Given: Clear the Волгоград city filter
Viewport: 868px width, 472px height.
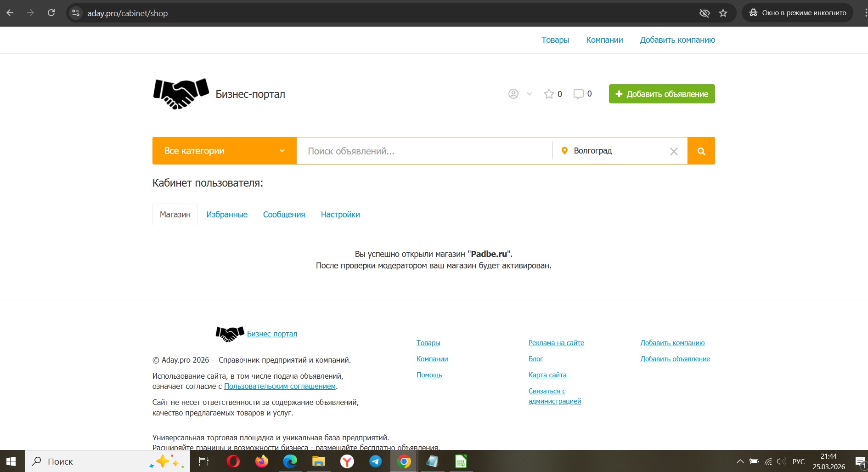Looking at the screenshot, I should pyautogui.click(x=674, y=151).
